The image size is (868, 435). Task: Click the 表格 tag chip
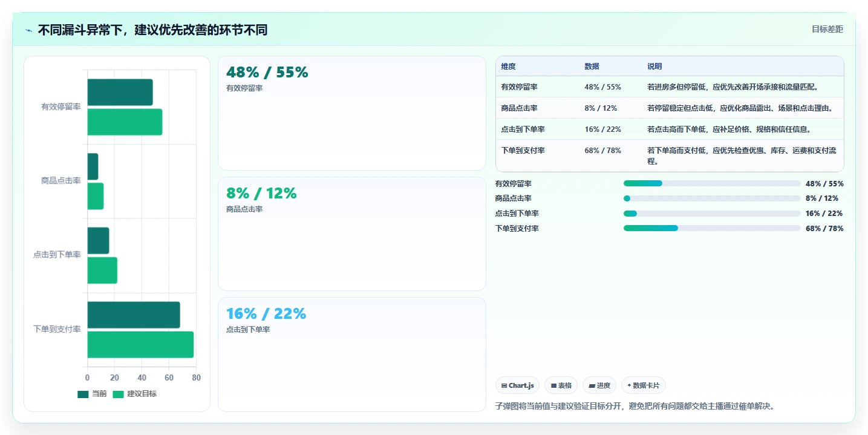(x=561, y=385)
